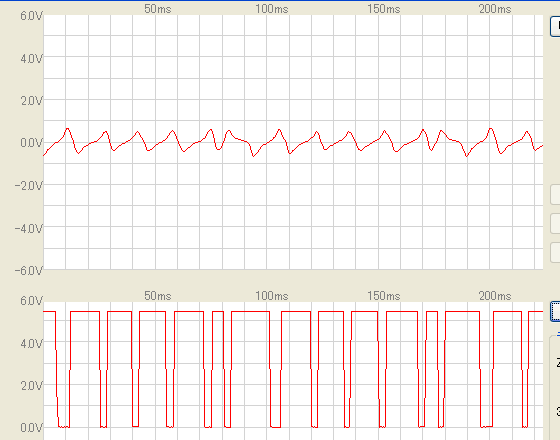Click the 0.0V label of the lower graph
This screenshot has height=440, width=560.
click(31, 428)
